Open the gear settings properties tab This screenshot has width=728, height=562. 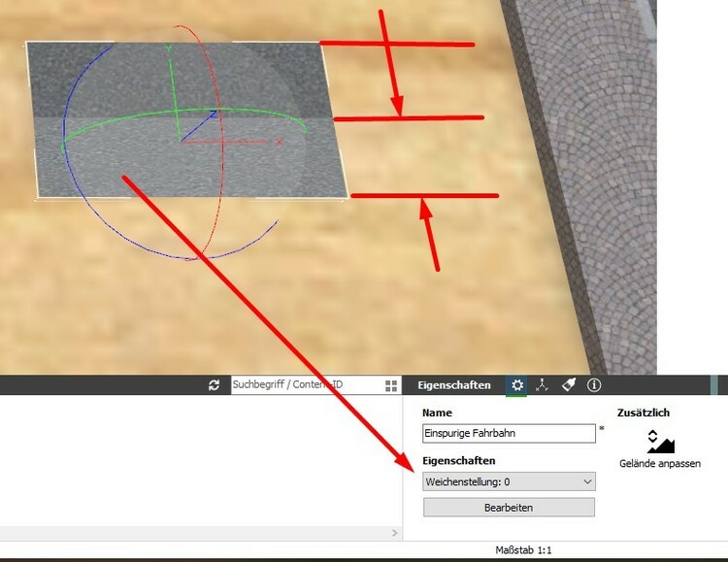tap(516, 385)
